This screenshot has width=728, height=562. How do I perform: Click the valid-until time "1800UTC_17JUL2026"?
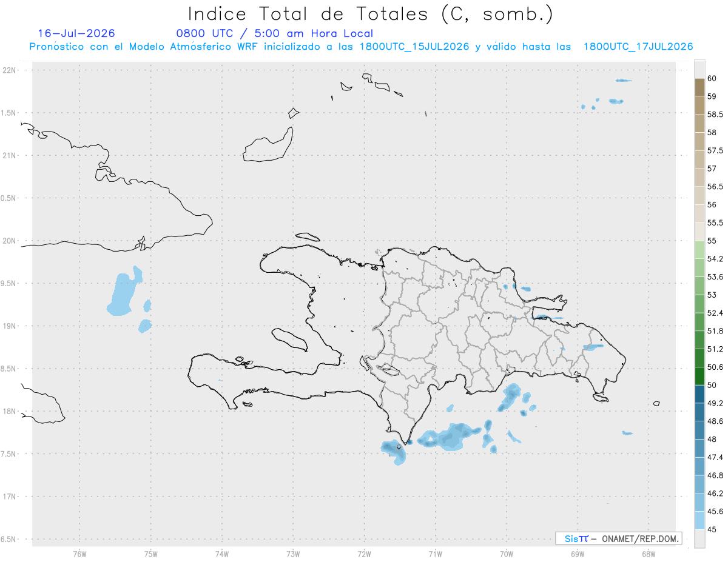click(638, 47)
